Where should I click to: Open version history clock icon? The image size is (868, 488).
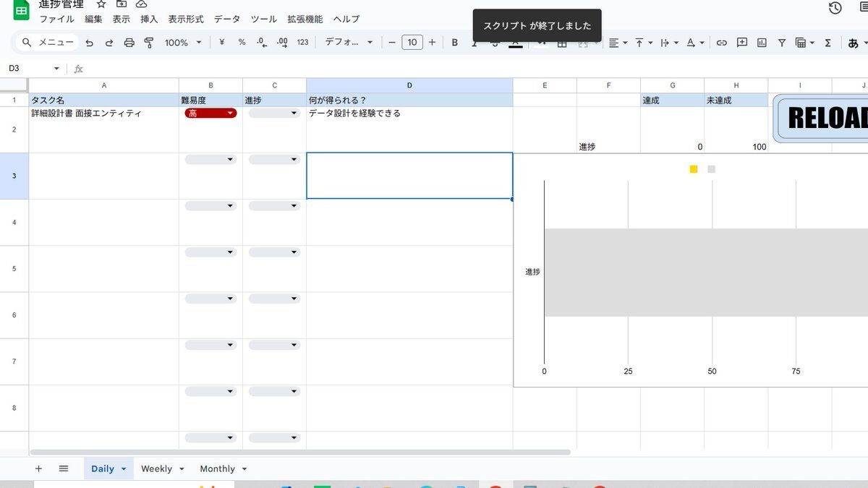tap(835, 8)
